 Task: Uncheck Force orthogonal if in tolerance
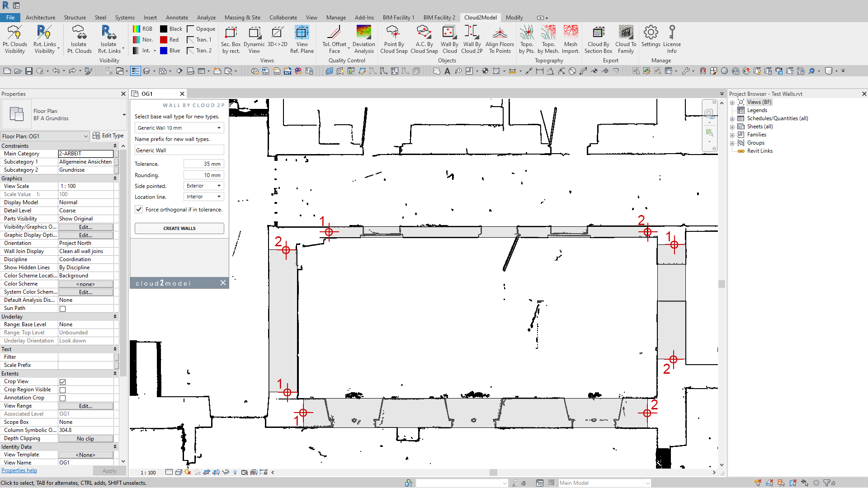click(139, 210)
